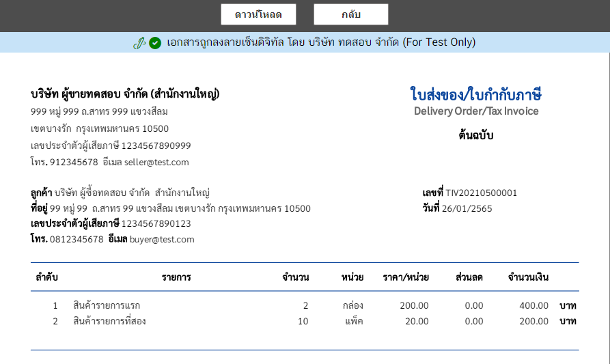Select document number TIV20210500001
This screenshot has width=610, height=364.
[x=481, y=193]
